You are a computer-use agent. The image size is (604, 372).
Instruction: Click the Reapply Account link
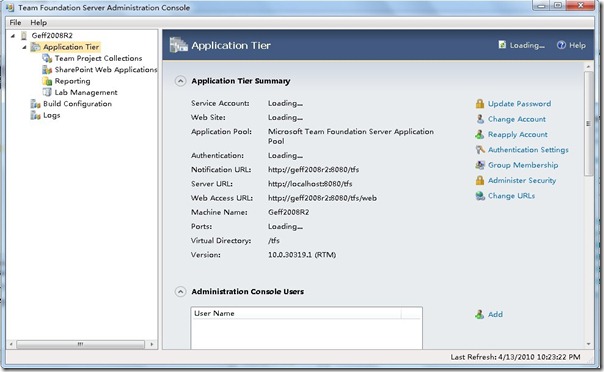(517, 134)
